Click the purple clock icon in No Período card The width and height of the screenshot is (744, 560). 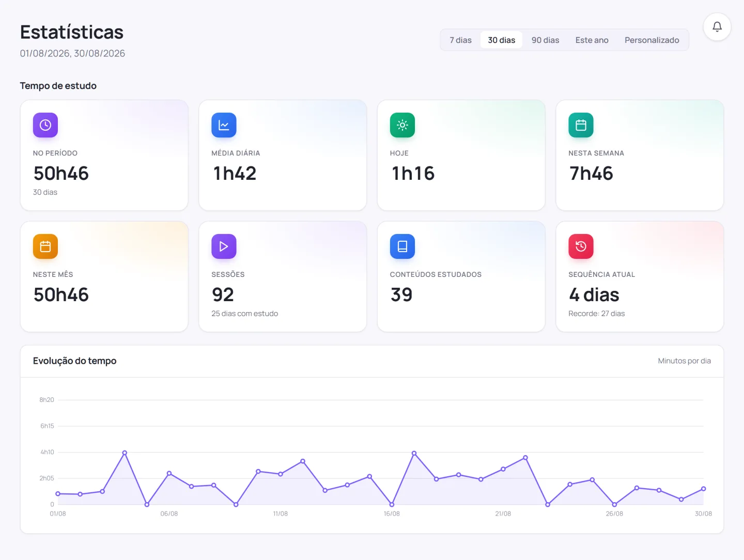click(45, 125)
